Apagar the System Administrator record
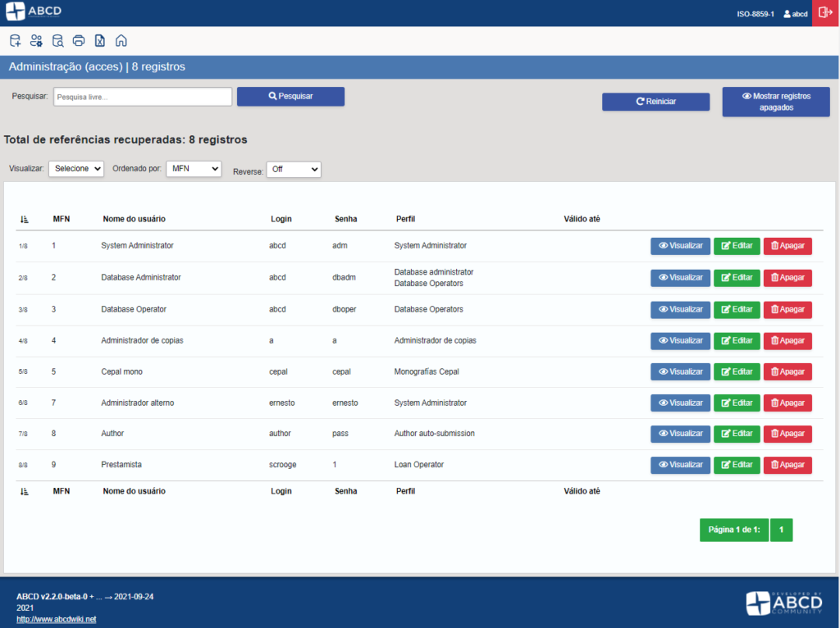The width and height of the screenshot is (840, 628). [787, 246]
